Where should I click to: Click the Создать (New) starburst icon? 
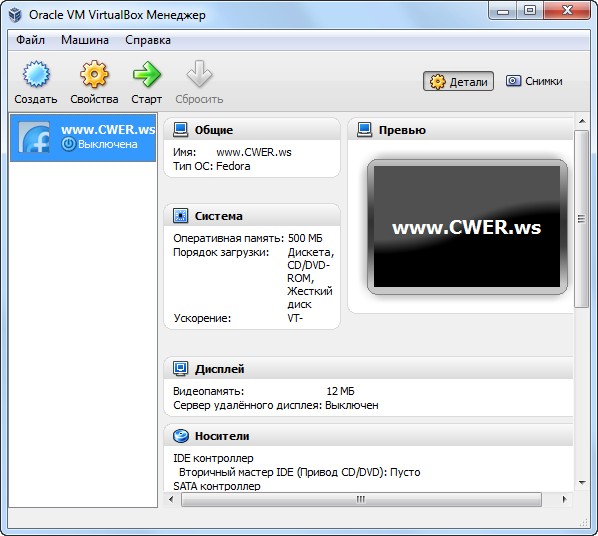36,74
